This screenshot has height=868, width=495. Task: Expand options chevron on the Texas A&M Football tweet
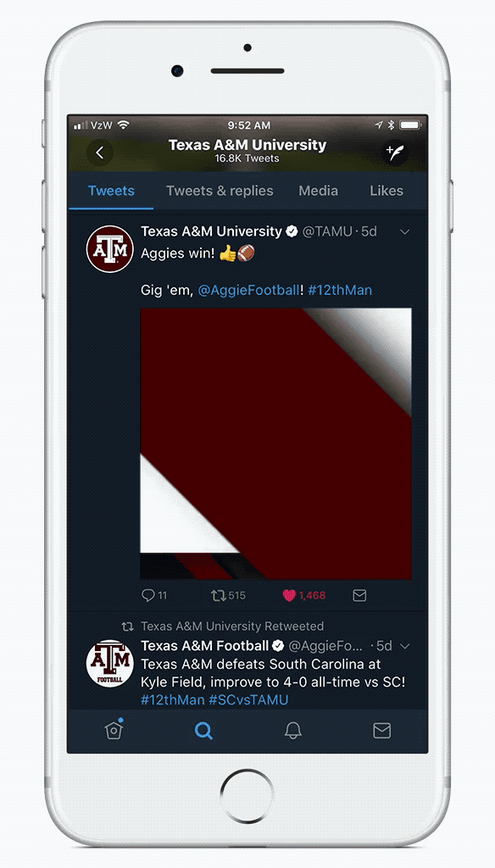click(x=405, y=646)
